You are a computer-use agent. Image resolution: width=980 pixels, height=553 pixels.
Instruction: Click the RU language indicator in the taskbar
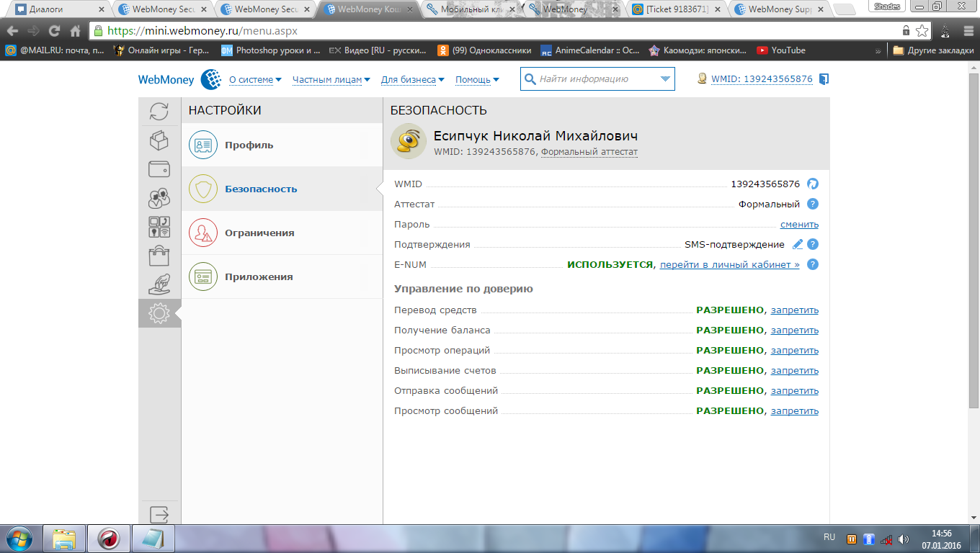point(829,537)
